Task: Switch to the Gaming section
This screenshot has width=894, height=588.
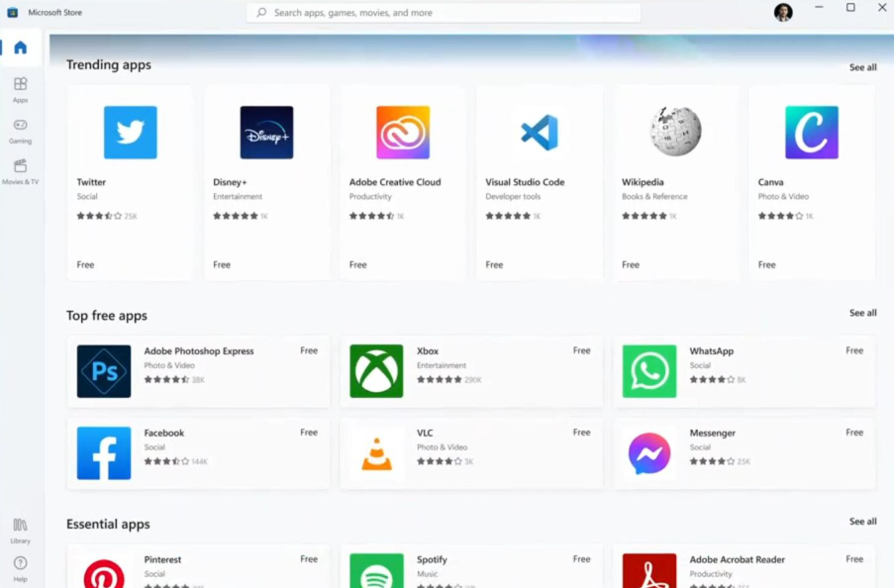Action: 21,131
